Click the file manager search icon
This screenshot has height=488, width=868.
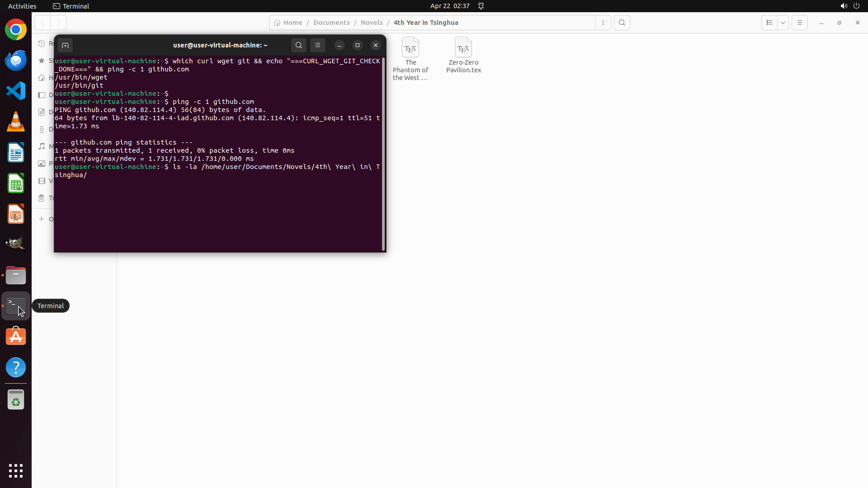[622, 23]
